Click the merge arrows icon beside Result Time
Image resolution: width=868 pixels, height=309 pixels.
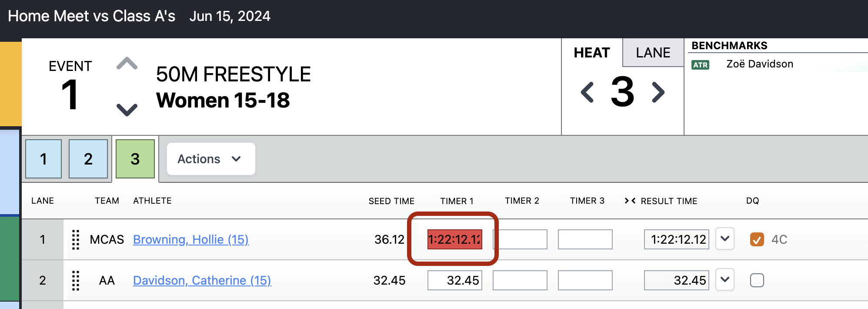pos(630,201)
